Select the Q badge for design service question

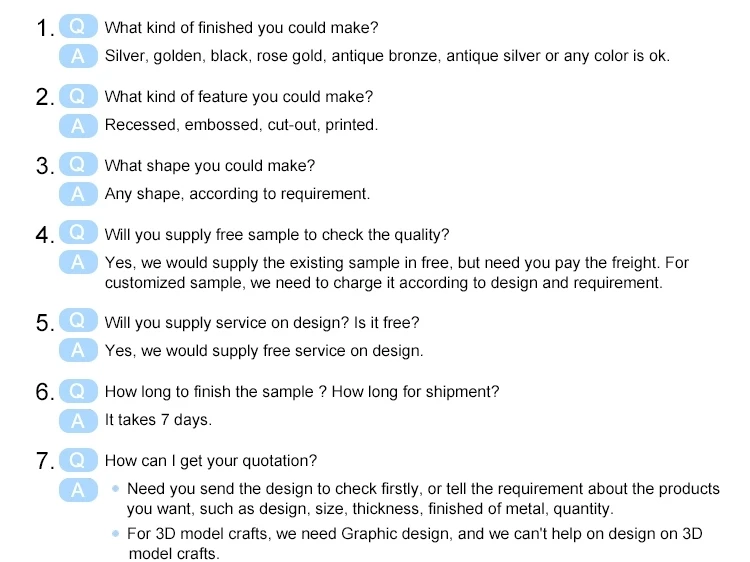tap(78, 322)
